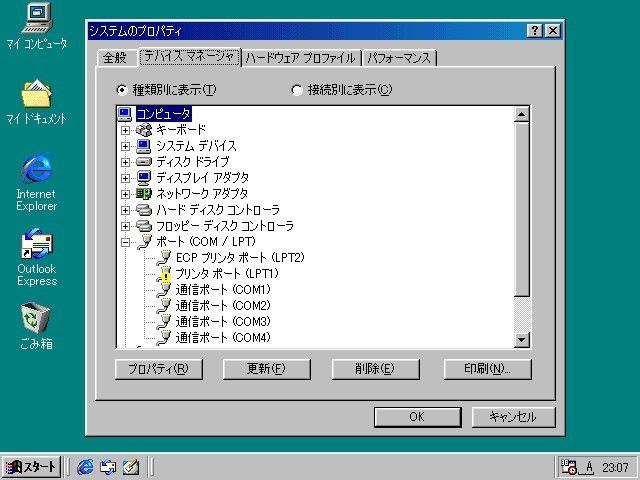Click the プロパティ(R) button
The width and height of the screenshot is (640, 480).
[x=159, y=369]
